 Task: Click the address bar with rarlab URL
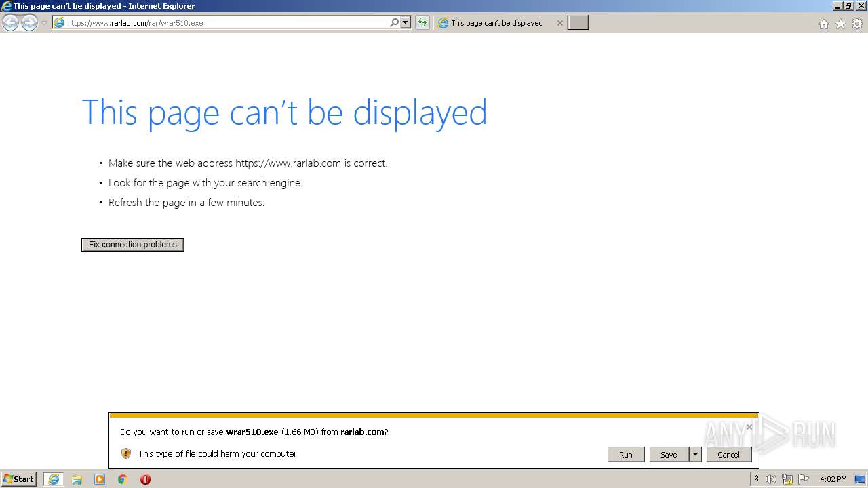click(x=220, y=22)
